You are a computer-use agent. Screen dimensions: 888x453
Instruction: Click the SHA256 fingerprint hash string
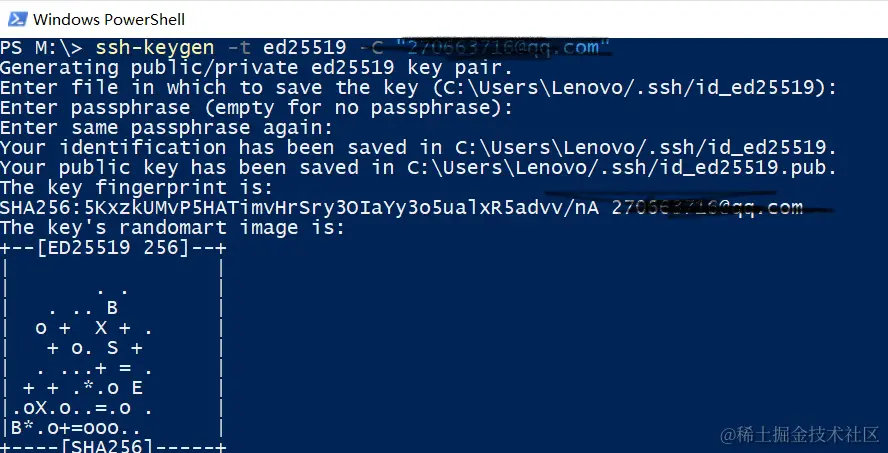(x=300, y=208)
